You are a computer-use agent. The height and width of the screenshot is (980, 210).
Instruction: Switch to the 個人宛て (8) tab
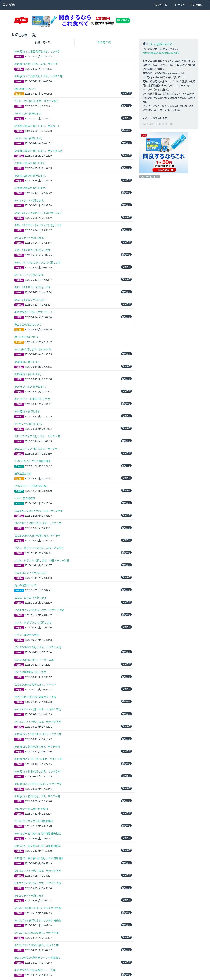tap(105, 43)
